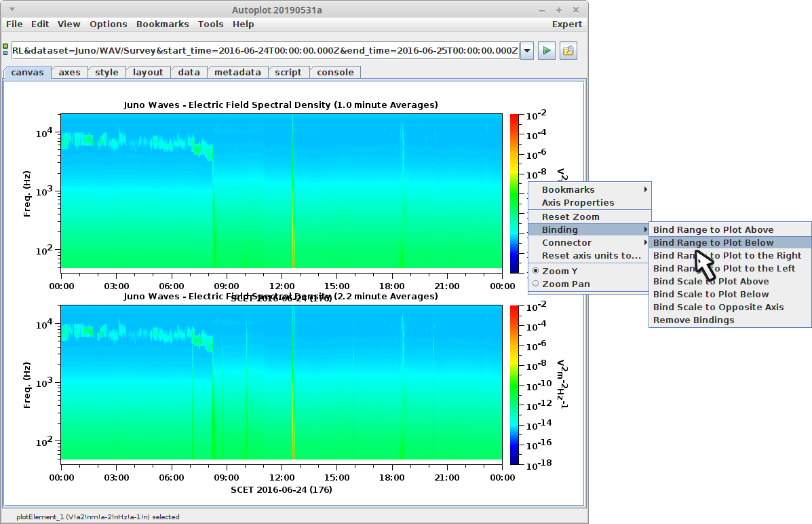Image resolution: width=812 pixels, height=524 pixels.
Task: Click the 10^-18 tick label on the bottom color bar
Action: [x=539, y=464]
